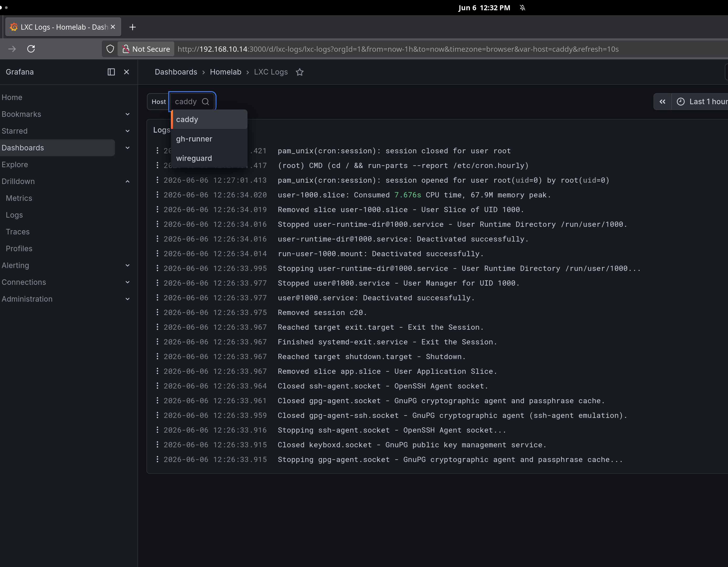
Task: Open Profiles in the sidebar
Action: coord(19,249)
